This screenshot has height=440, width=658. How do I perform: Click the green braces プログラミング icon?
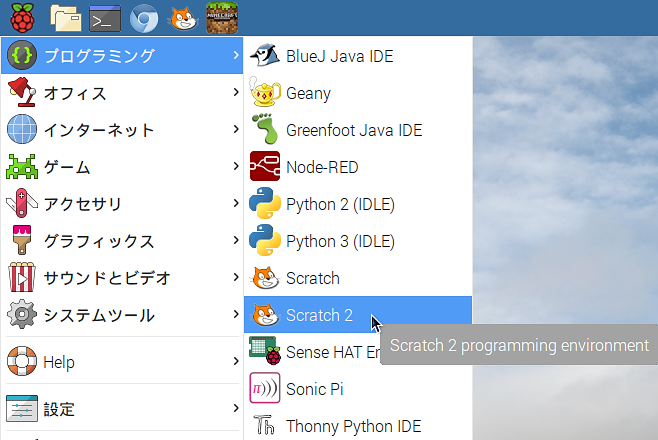click(22, 55)
